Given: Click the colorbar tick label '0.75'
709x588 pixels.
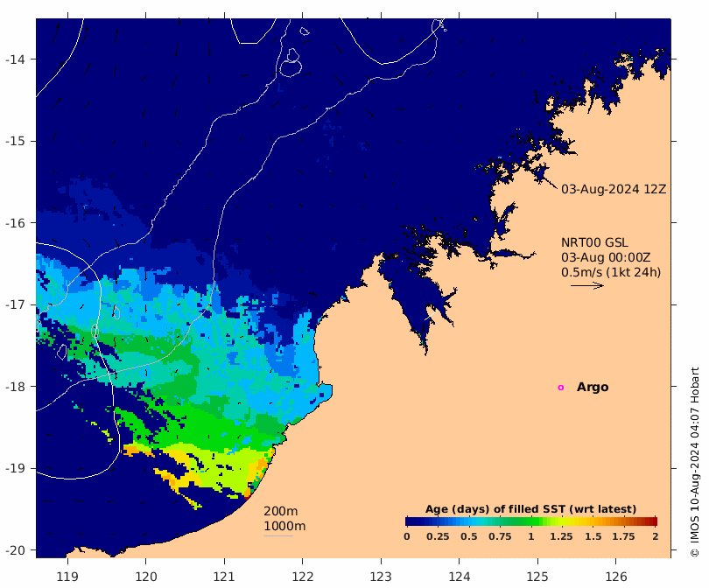Looking at the screenshot, I should tap(500, 536).
